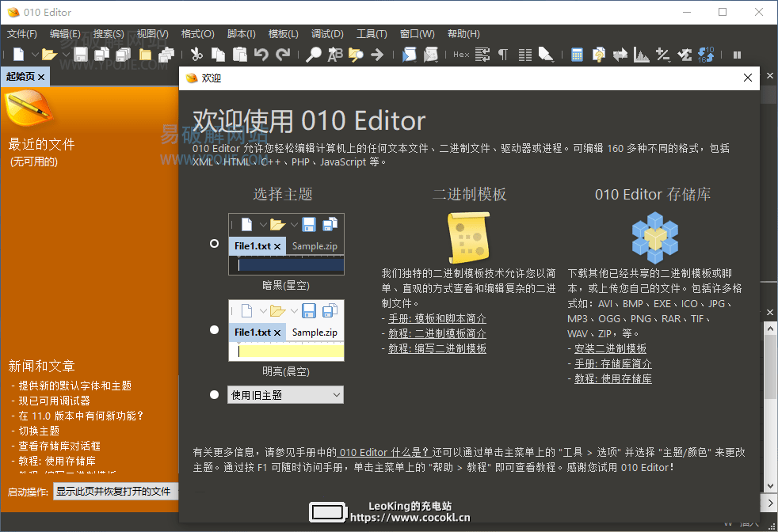778x532 pixels.
Task: Click the Run Template icon
Action: [x=430, y=54]
